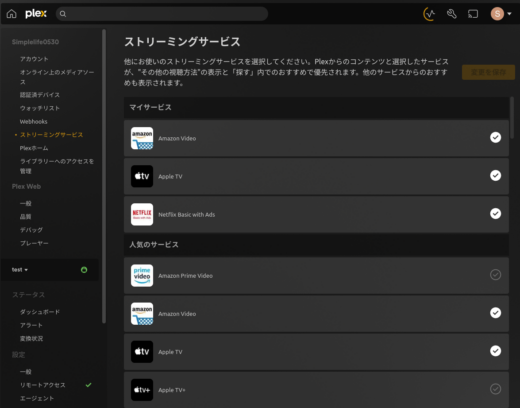Click the Amazon Prime Video label
Screen dimensions: 520x408
[x=185, y=276]
